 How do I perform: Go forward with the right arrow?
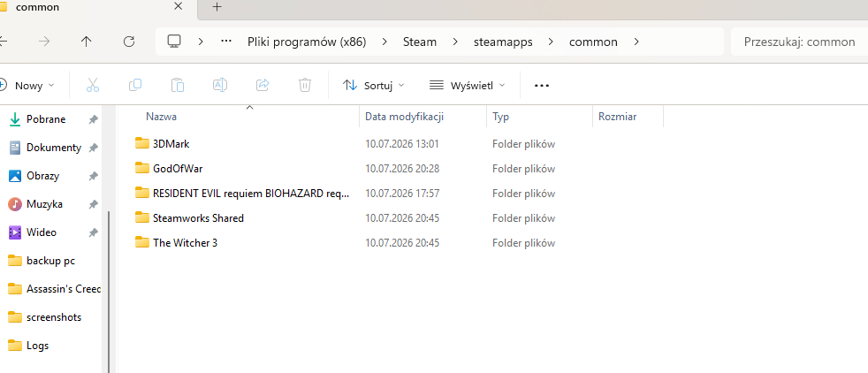44,42
